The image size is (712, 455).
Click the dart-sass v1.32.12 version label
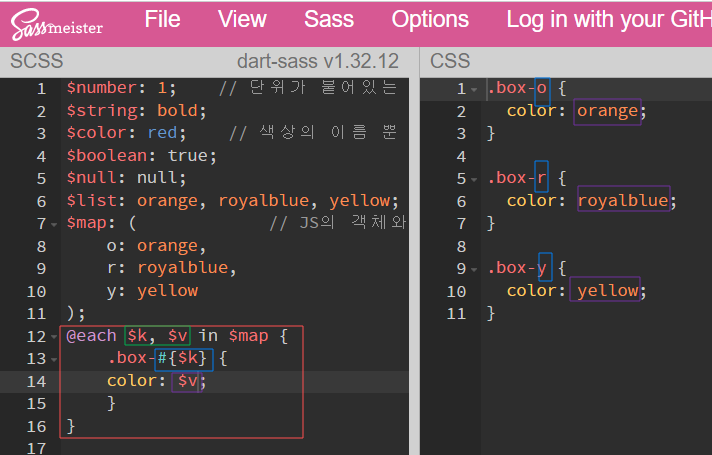pos(317,61)
